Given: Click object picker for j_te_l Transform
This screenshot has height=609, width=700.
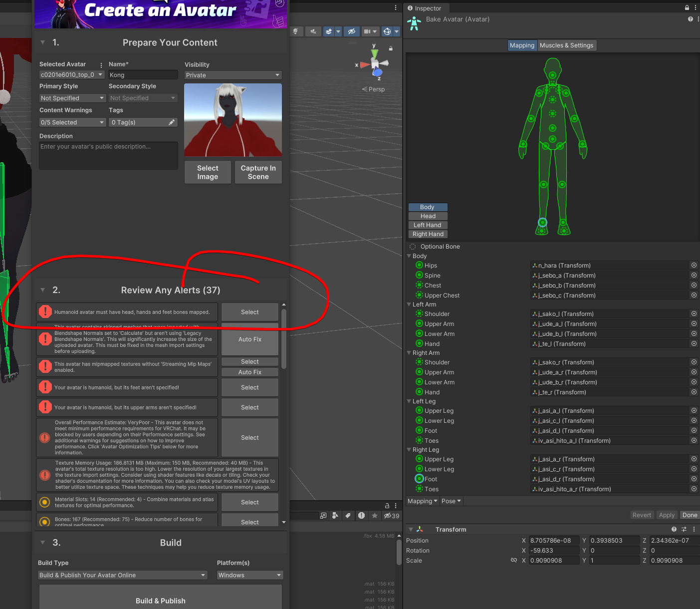Looking at the screenshot, I should pyautogui.click(x=694, y=343).
